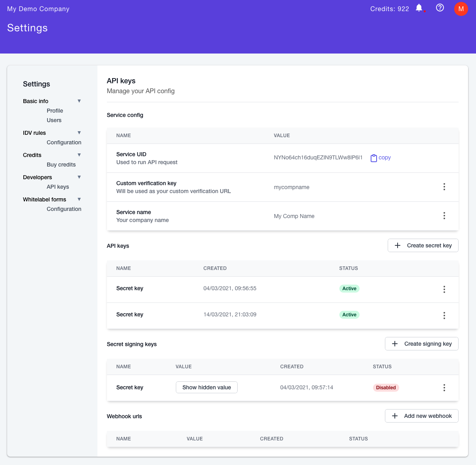Open options for the Secret key created 04/03/2021
Viewport: 476px width, 465px height.
click(x=444, y=289)
